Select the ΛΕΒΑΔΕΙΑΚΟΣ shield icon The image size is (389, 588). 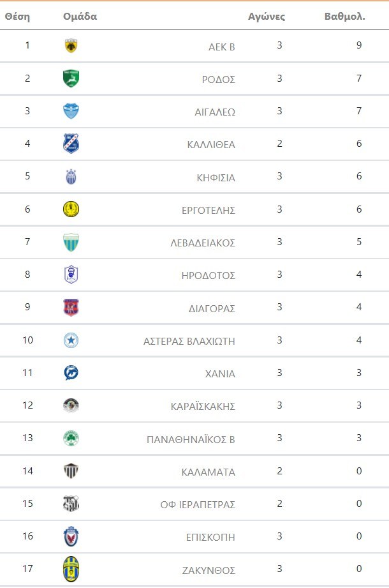71,242
